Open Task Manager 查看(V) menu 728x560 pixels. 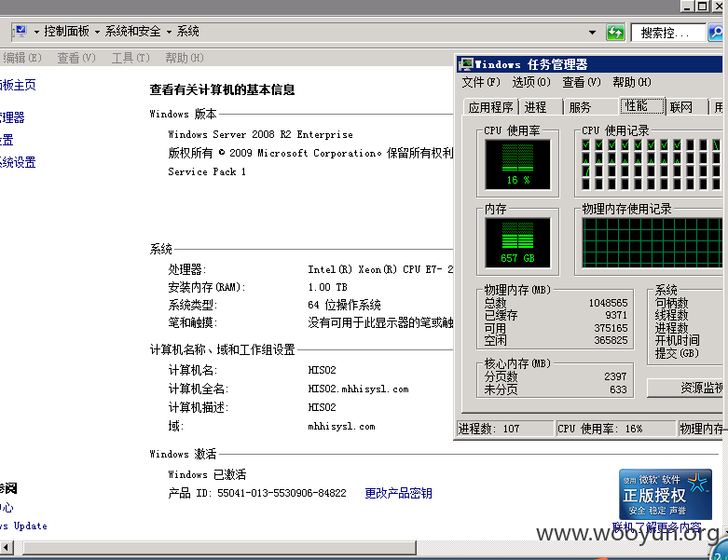pyautogui.click(x=582, y=82)
